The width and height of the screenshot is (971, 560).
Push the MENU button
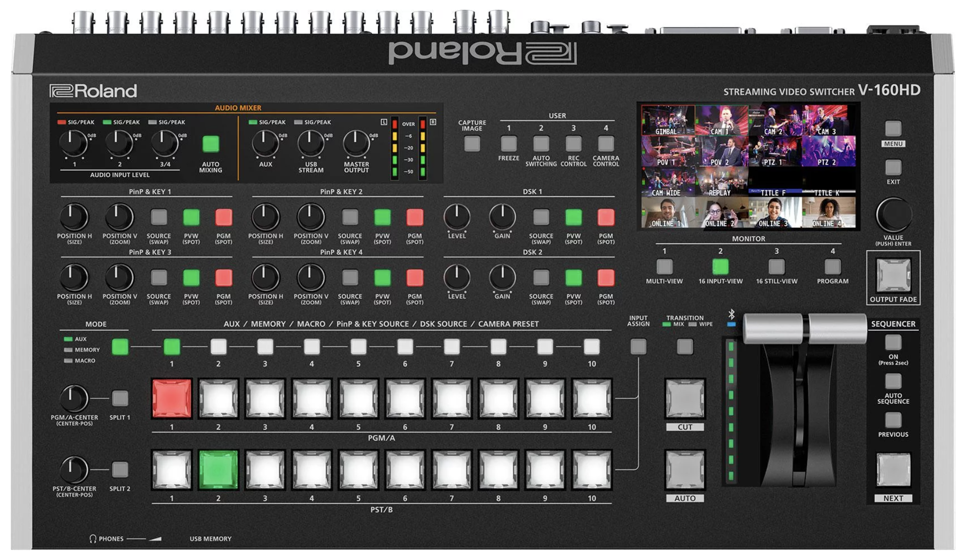point(893,129)
